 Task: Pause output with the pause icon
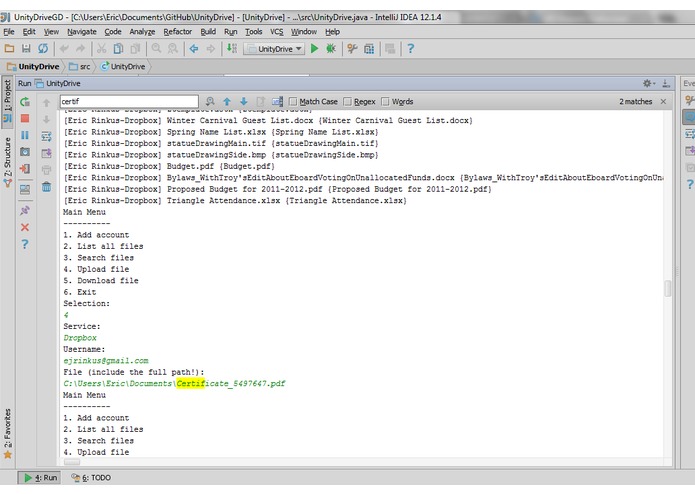tap(25, 135)
